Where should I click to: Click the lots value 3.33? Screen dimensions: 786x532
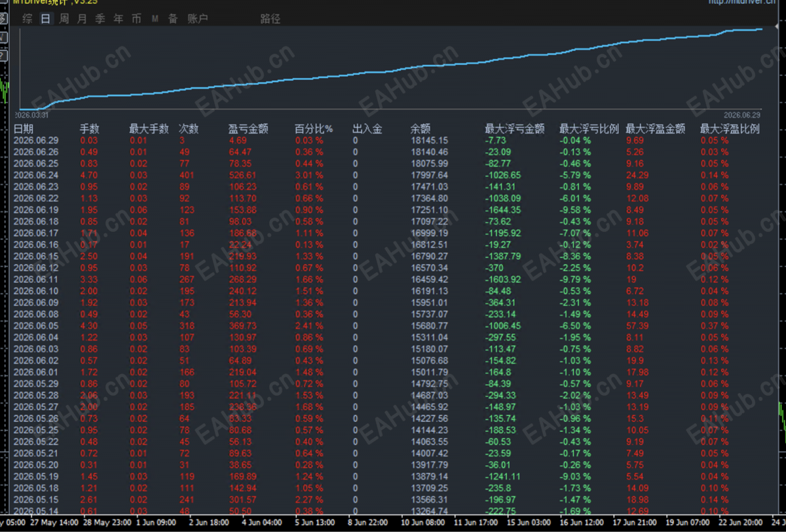(89, 280)
